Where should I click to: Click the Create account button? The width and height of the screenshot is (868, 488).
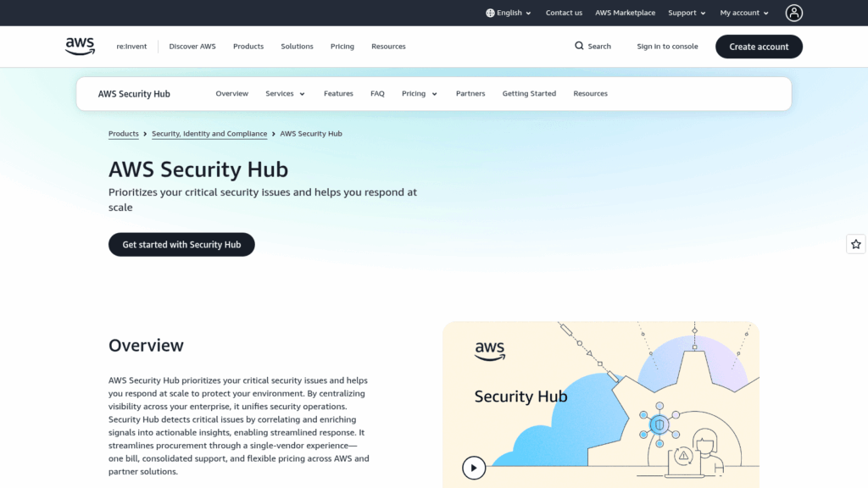759,47
